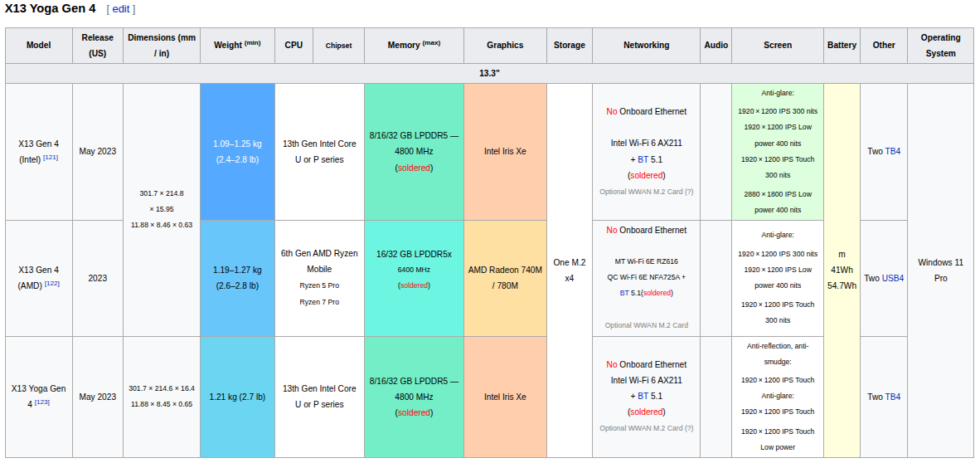Click 8/16/32 GB LPDDR5 memory in the X13 Gen 4 (Intel) row
This screenshot has height=463, width=980.
414,151
